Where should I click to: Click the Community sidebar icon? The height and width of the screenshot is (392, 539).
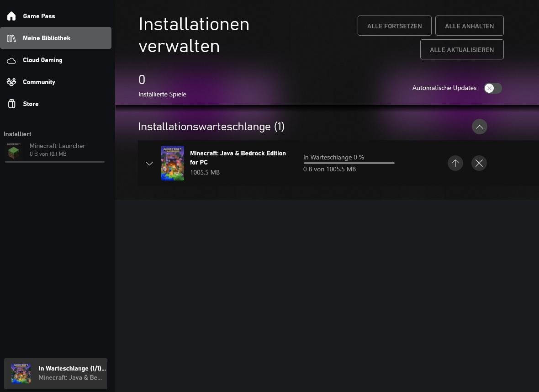coord(11,82)
